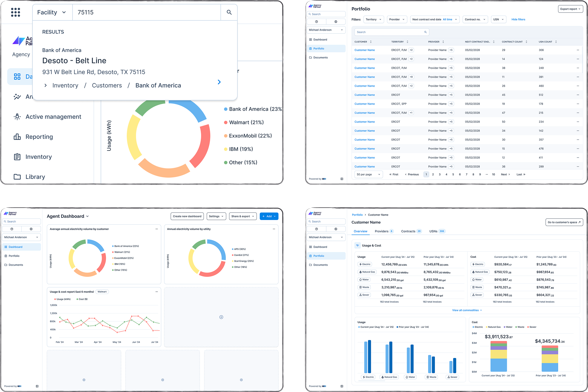Click the Create new dashboard button

coord(187,216)
